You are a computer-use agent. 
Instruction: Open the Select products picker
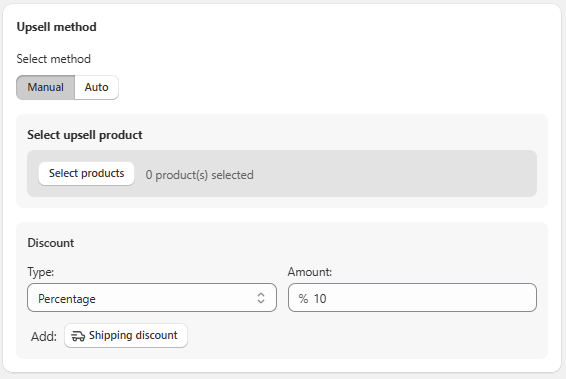(87, 174)
